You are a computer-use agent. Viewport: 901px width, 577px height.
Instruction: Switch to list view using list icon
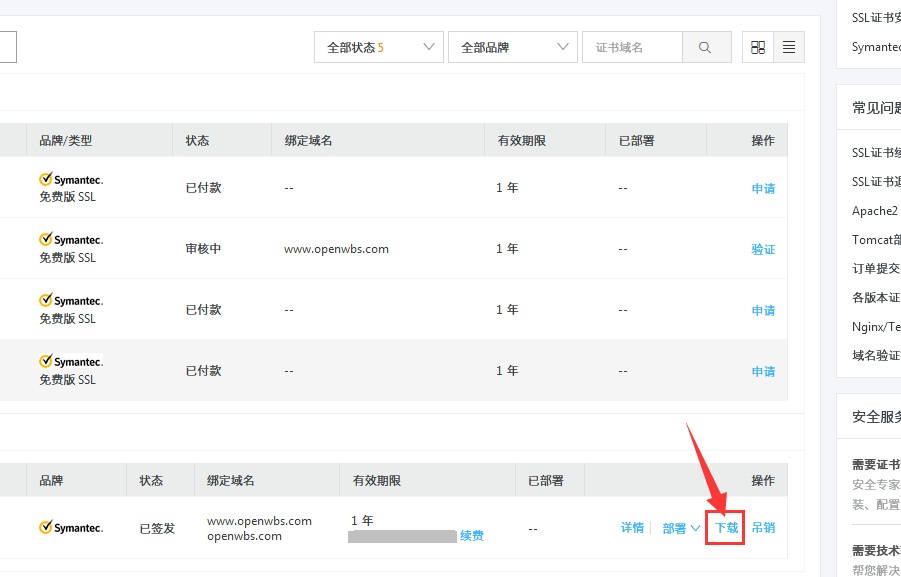point(788,46)
